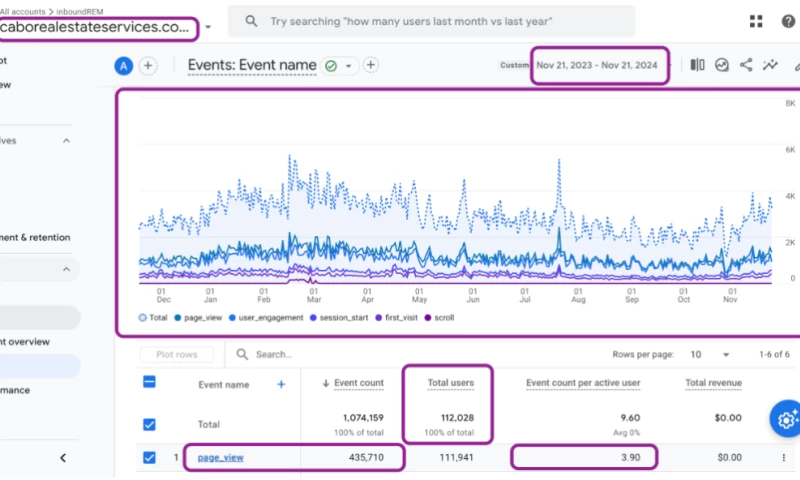Uncheck the page_view row checkbox
Screen dimensions: 800x480
149,458
